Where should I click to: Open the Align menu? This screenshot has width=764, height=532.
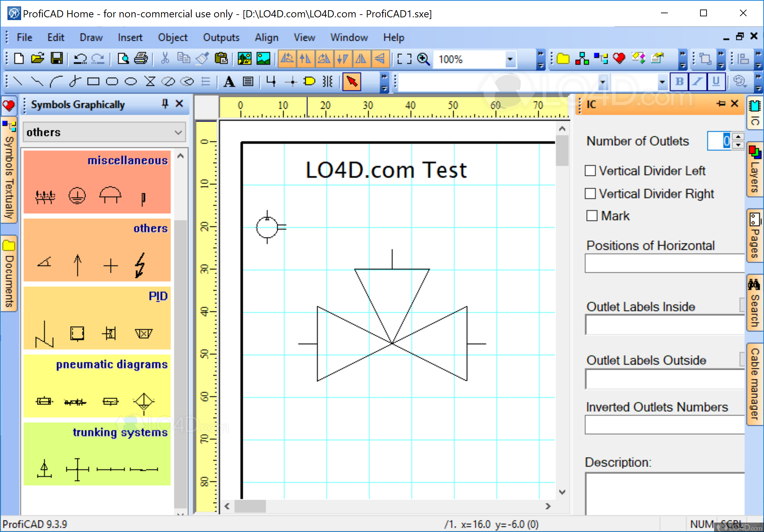(x=266, y=37)
